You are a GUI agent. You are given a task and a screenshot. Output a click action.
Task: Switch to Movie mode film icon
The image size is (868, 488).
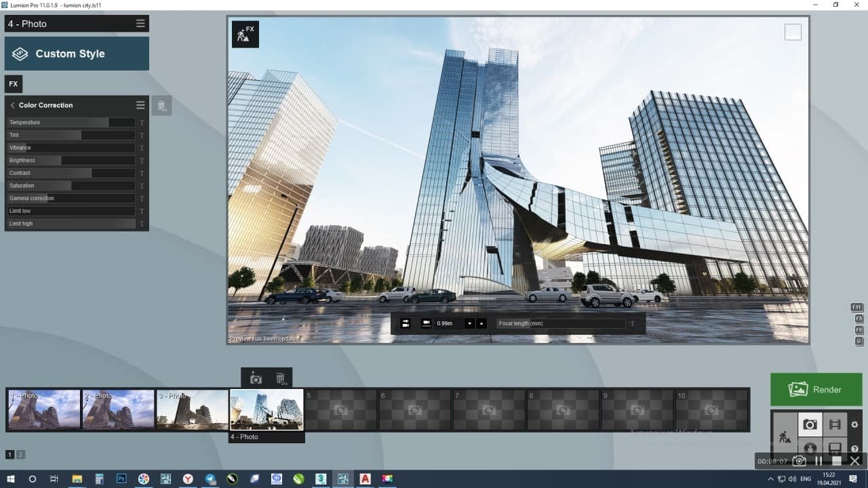(x=835, y=425)
